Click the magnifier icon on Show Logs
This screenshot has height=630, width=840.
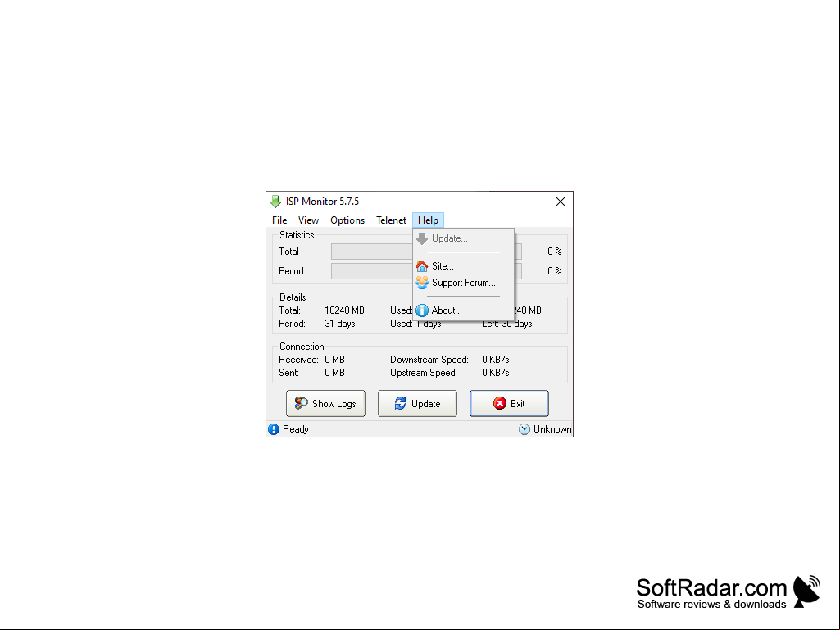(x=301, y=403)
